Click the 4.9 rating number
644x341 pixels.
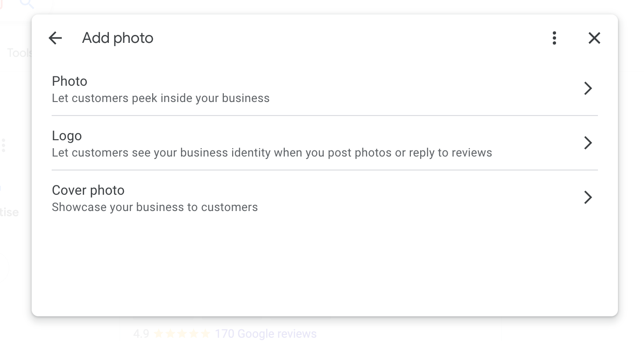click(141, 334)
